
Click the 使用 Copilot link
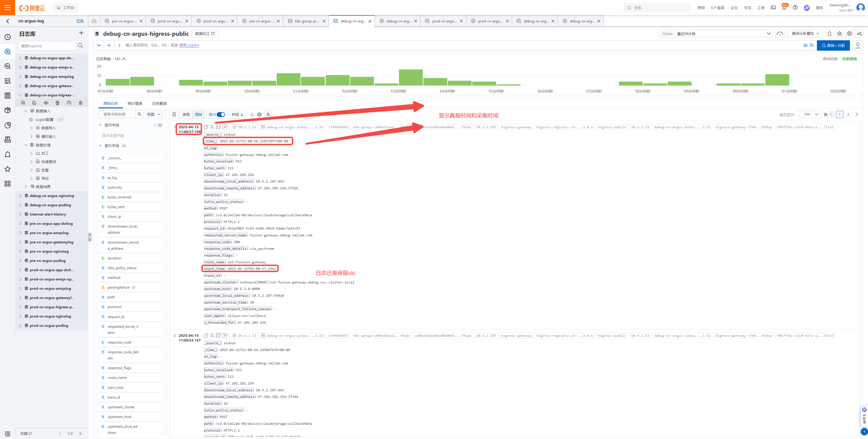click(189, 45)
